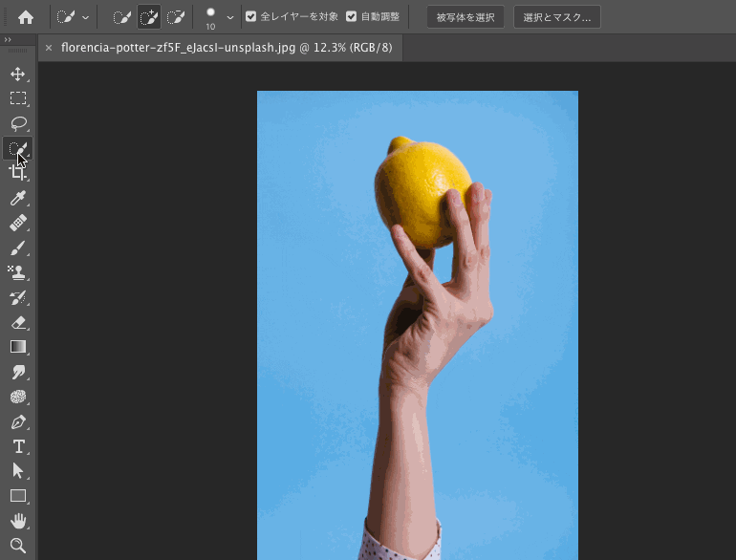736x560 pixels.
Task: Select the Sponge tool
Action: click(18, 397)
